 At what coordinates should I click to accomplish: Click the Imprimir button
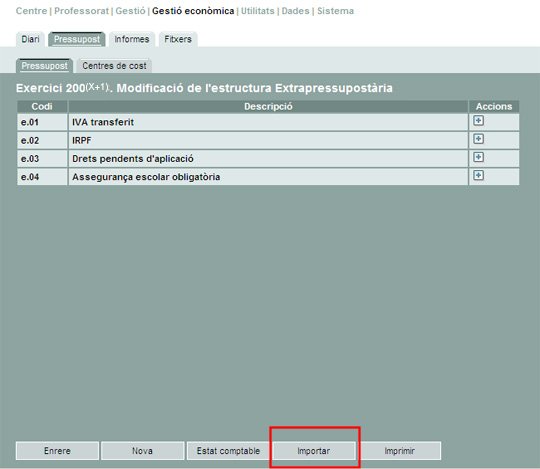pyautogui.click(x=399, y=451)
